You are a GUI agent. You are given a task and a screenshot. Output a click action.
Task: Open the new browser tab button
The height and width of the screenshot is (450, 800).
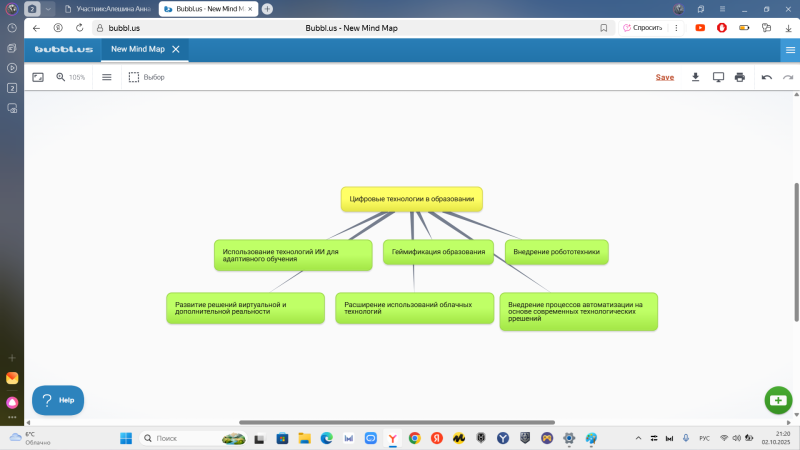267,8
